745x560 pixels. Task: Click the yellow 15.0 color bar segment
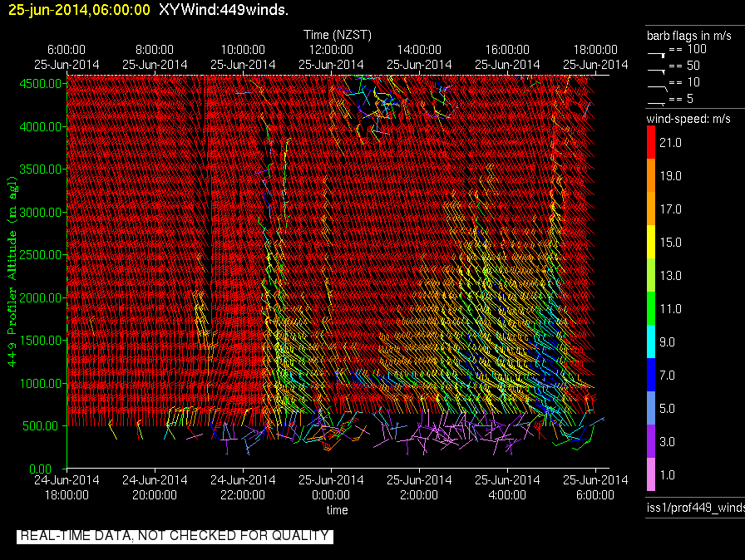(651, 242)
